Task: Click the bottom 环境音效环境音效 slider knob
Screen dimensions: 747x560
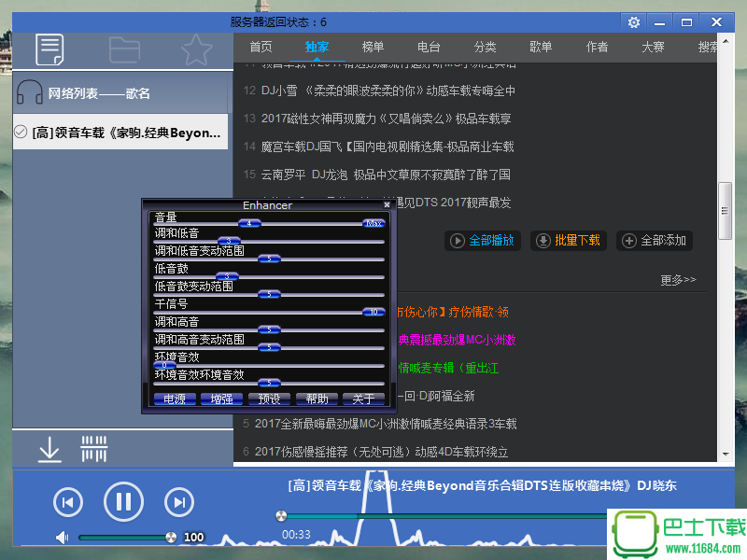Action: tap(269, 383)
